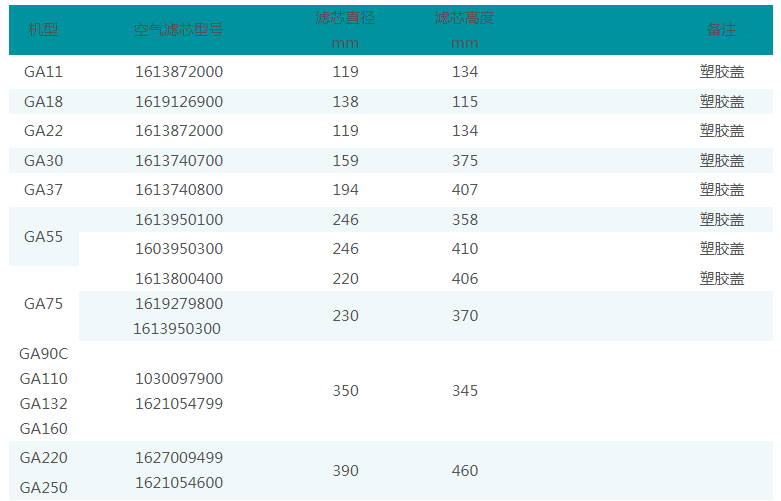The width and height of the screenshot is (781, 501).
Task: Click part number 1603950300
Action: [179, 249]
